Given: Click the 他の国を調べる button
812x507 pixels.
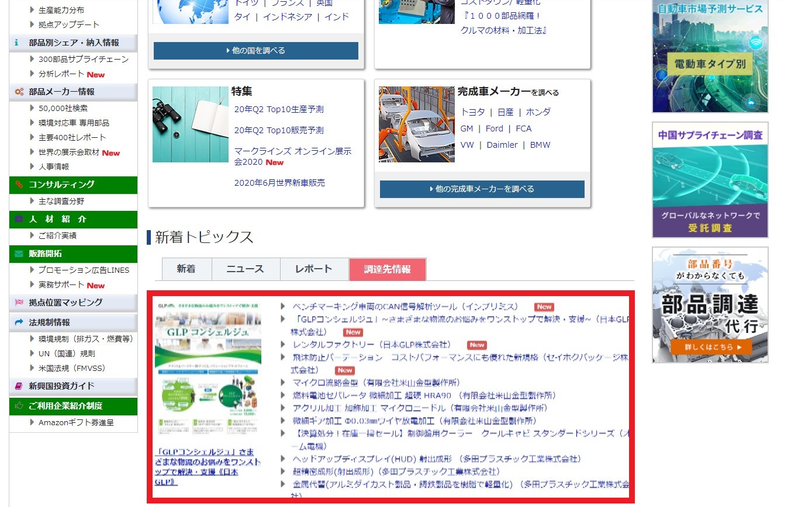Looking at the screenshot, I should click(x=256, y=51).
